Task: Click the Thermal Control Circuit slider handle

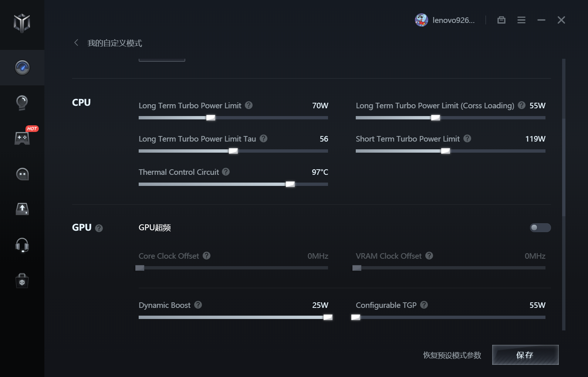Action: [290, 184]
